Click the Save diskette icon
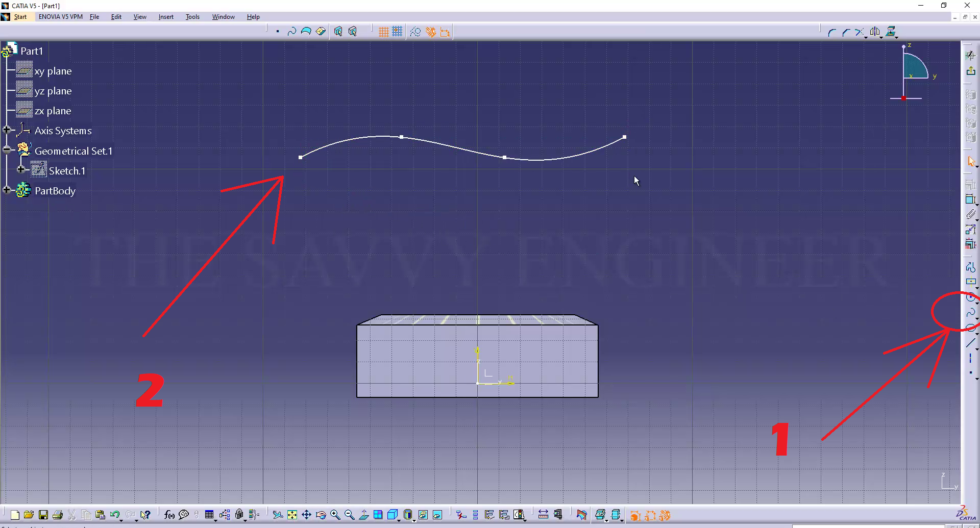This screenshot has width=980, height=528. click(x=43, y=515)
